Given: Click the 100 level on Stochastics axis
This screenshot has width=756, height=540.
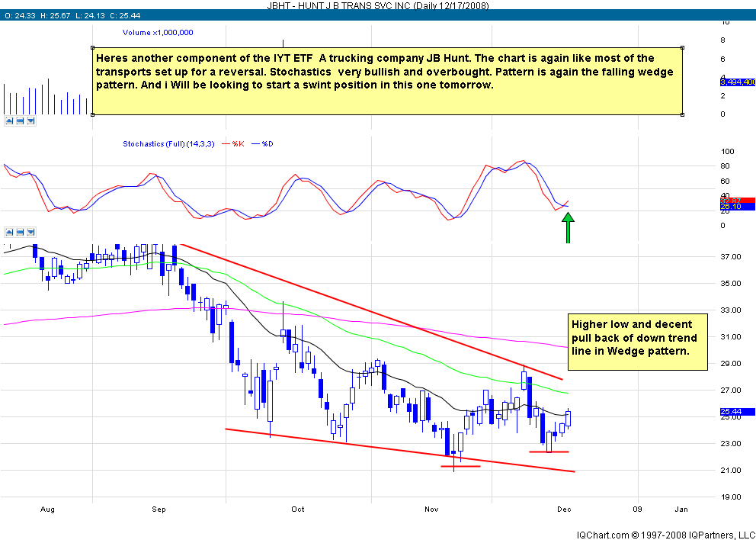Looking at the screenshot, I should coord(727,152).
